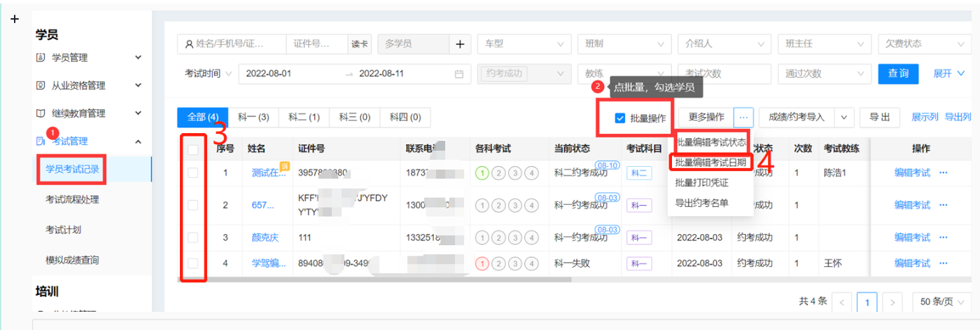Open the 班主任 dropdown

824,44
